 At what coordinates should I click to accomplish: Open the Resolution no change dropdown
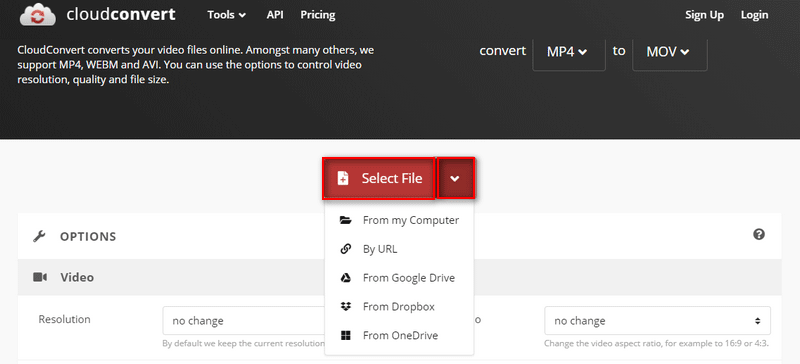[244, 321]
